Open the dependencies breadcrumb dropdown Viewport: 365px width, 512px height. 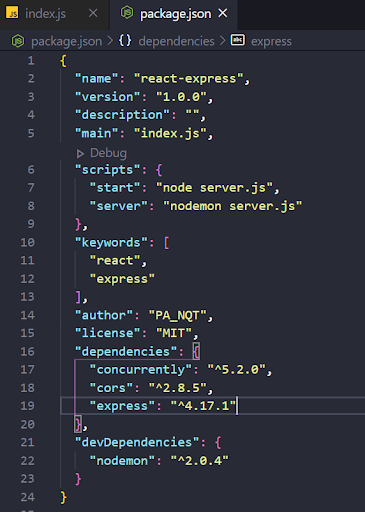176,41
